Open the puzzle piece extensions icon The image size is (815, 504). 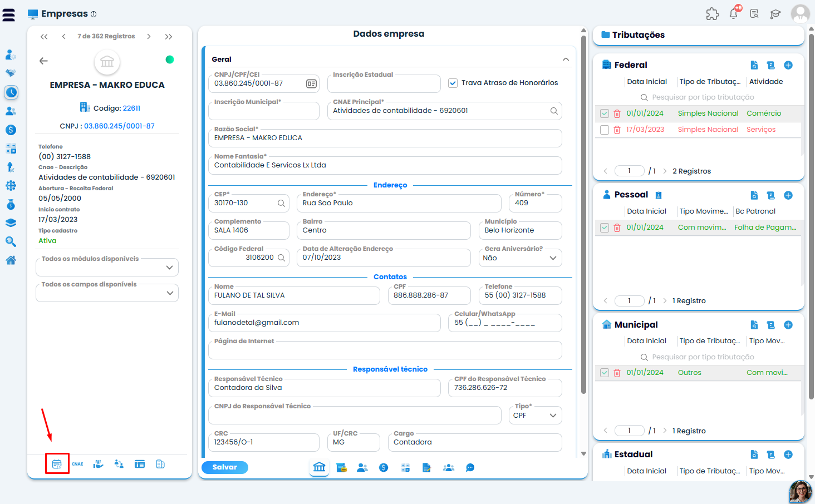(x=713, y=14)
